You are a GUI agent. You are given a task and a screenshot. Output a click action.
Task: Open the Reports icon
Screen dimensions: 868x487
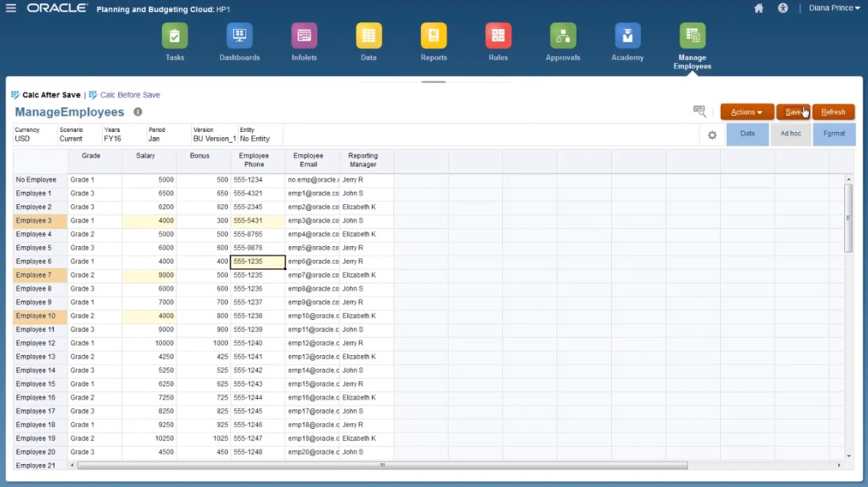coord(433,35)
